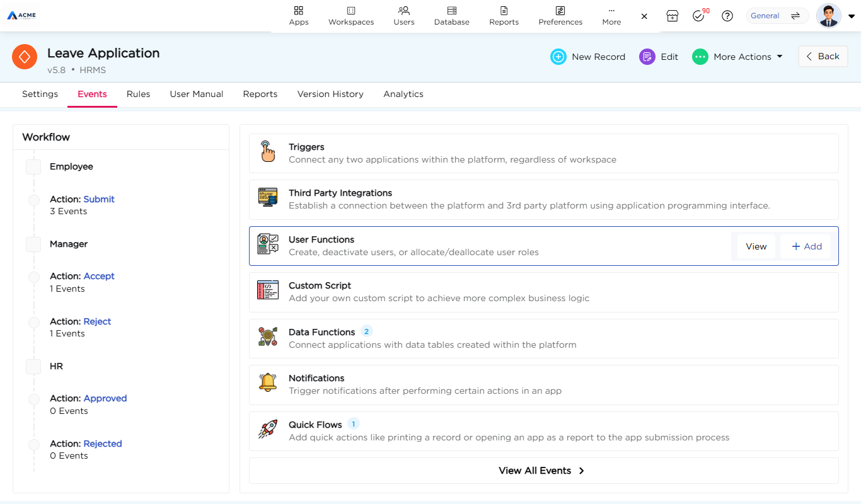861x504 pixels.
Task: Click the Edit button
Action: click(x=659, y=57)
